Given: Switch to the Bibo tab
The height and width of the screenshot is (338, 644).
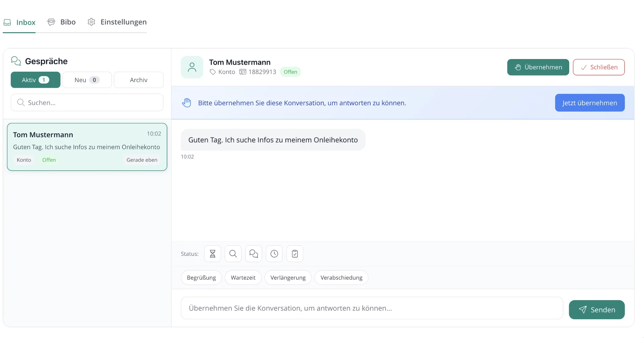Looking at the screenshot, I should pyautogui.click(x=61, y=22).
